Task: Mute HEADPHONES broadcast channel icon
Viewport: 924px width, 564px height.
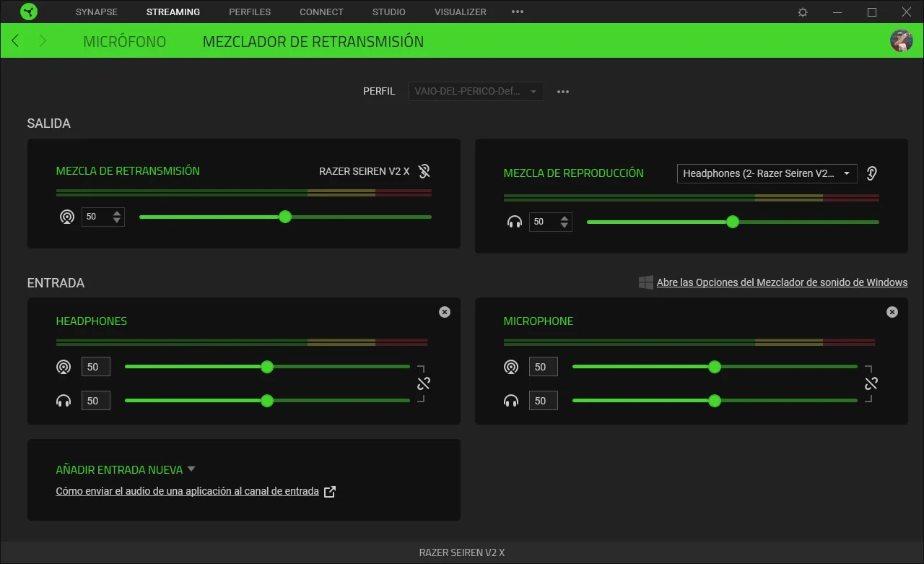Action: pos(64,367)
